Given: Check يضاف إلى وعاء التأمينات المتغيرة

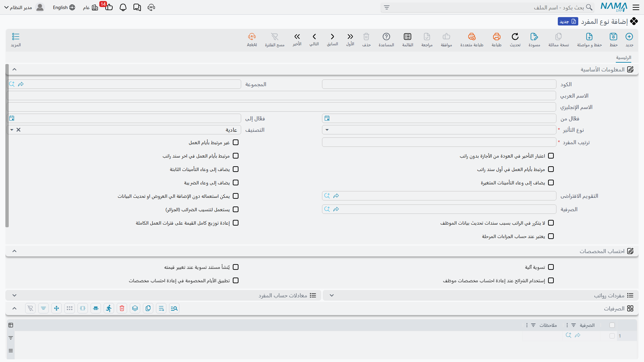Looking at the screenshot, I should pyautogui.click(x=551, y=183).
